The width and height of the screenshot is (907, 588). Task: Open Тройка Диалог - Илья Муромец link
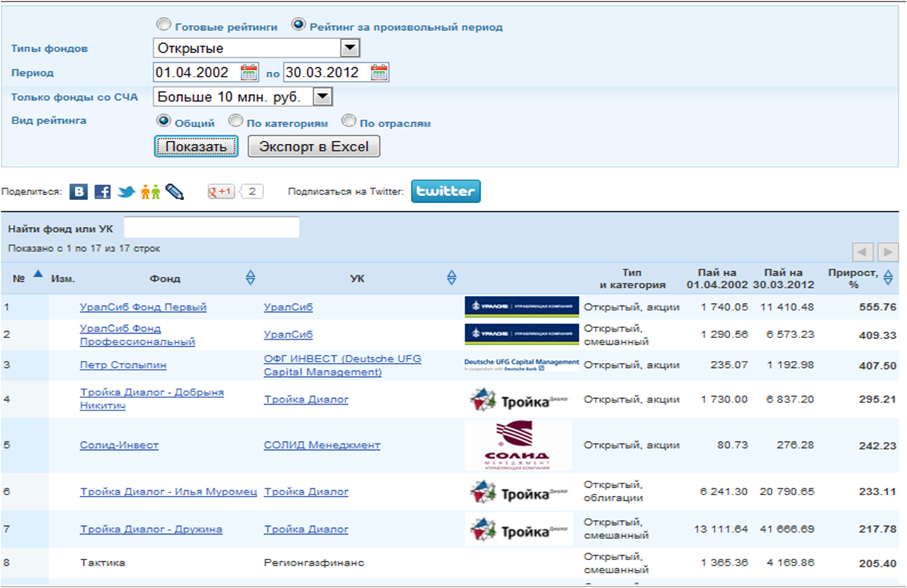click(168, 492)
